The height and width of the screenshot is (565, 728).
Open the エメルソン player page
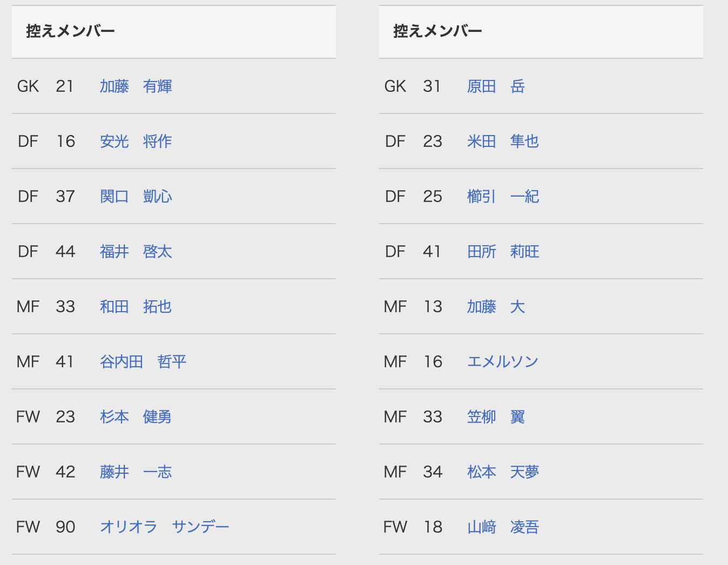pyautogui.click(x=503, y=362)
